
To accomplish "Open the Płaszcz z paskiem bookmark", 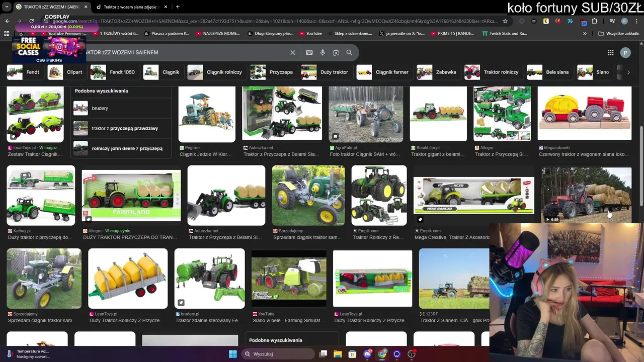I will click(x=167, y=34).
